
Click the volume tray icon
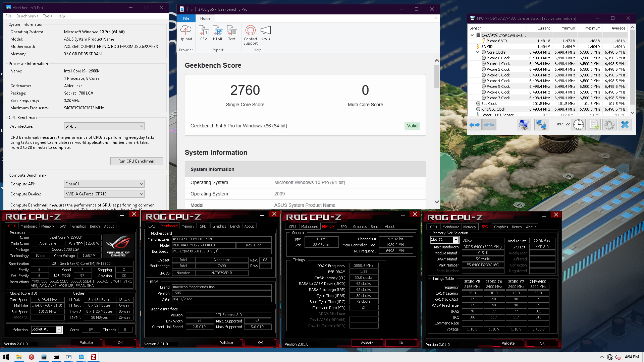click(618, 357)
